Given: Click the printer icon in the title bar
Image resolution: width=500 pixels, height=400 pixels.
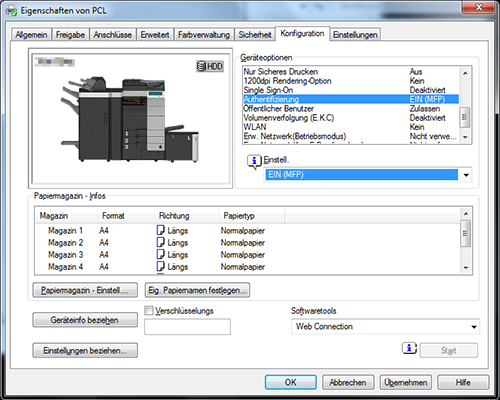Looking at the screenshot, I should (11, 11).
